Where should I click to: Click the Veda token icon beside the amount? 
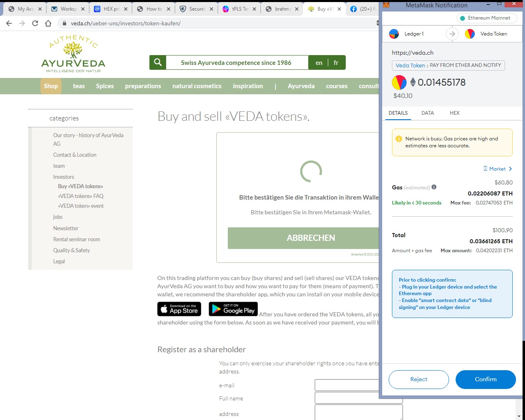[399, 83]
